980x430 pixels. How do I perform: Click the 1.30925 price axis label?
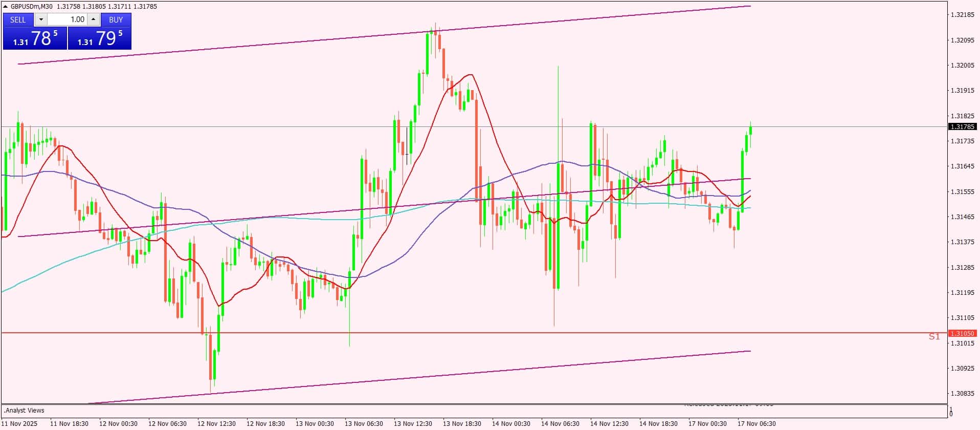pos(962,369)
